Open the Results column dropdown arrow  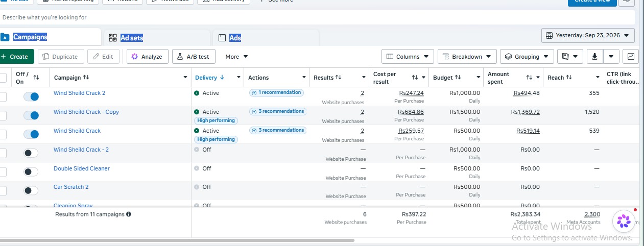click(x=364, y=78)
